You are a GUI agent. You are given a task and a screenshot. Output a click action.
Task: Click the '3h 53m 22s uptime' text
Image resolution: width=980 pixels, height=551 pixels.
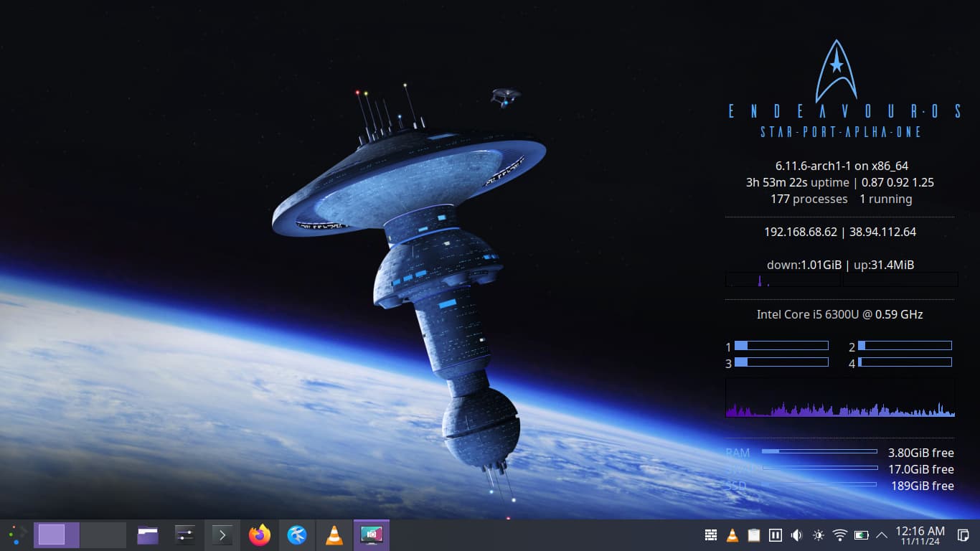pyautogui.click(x=798, y=182)
